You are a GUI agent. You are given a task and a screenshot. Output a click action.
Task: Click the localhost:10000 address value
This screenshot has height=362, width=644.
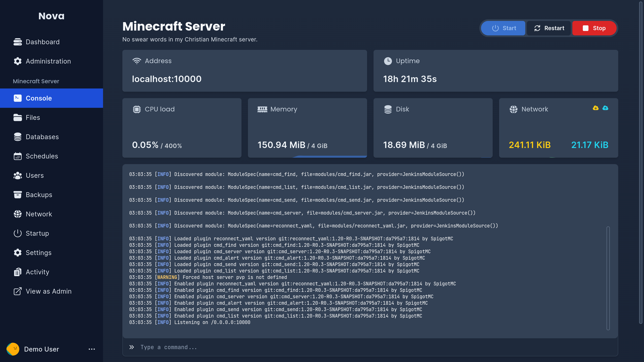[167, 79]
